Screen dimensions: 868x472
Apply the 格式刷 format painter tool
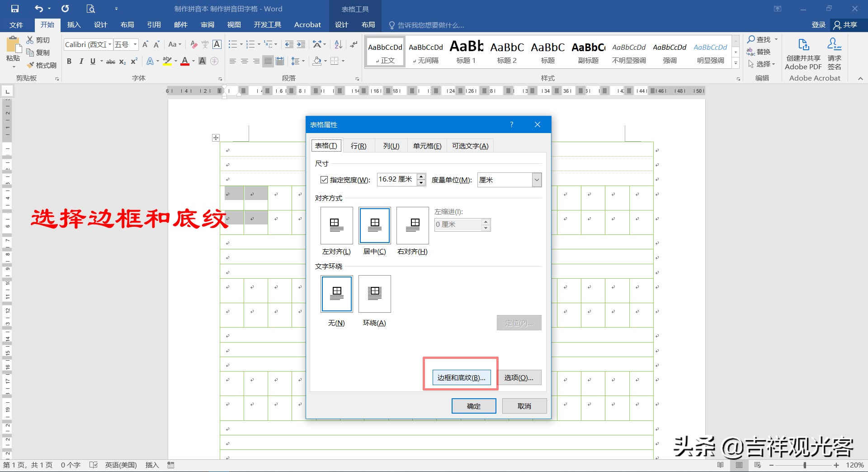point(42,65)
